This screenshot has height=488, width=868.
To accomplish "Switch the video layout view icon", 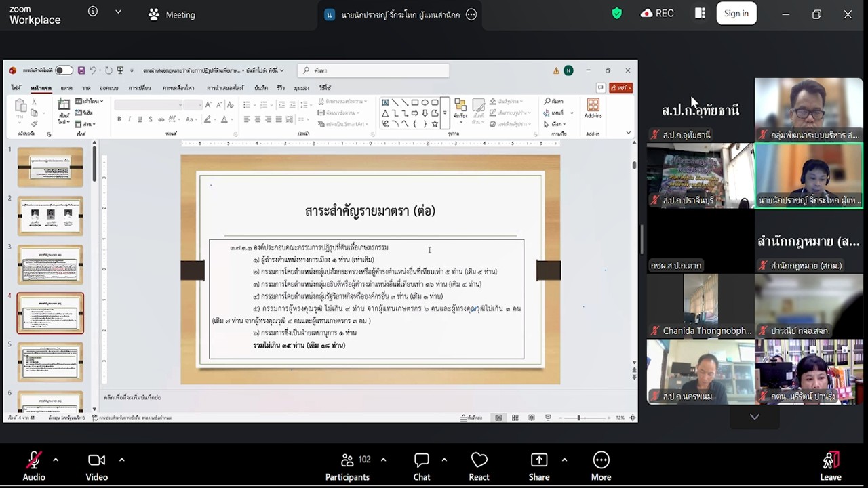I will (x=700, y=14).
